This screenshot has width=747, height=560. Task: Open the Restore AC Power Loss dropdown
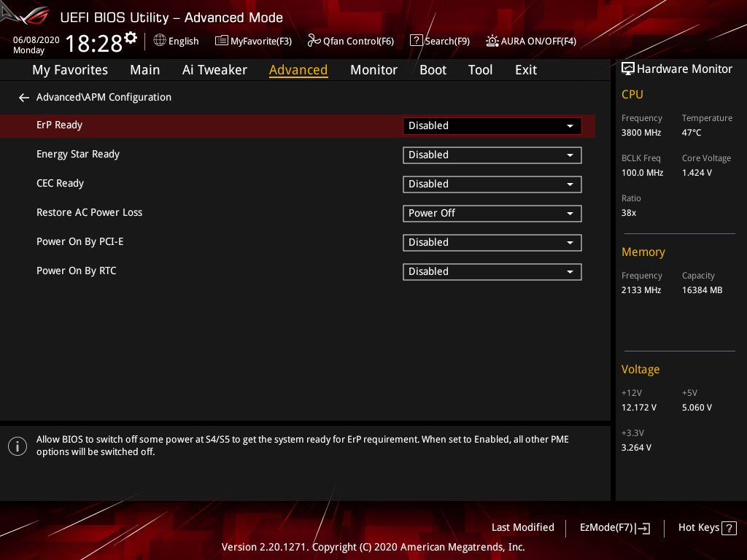[492, 214]
